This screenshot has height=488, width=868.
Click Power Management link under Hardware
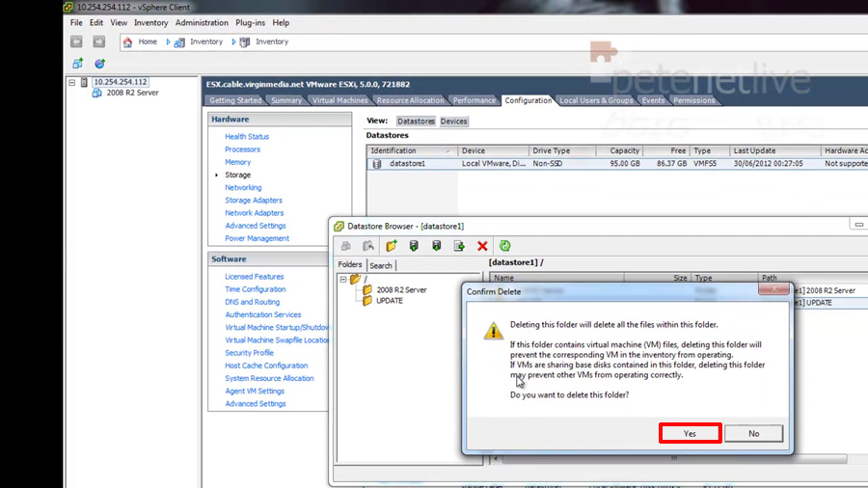[257, 238]
